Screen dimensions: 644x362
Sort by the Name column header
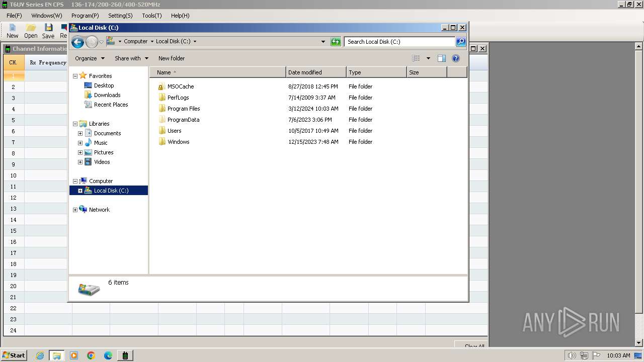pos(217,72)
